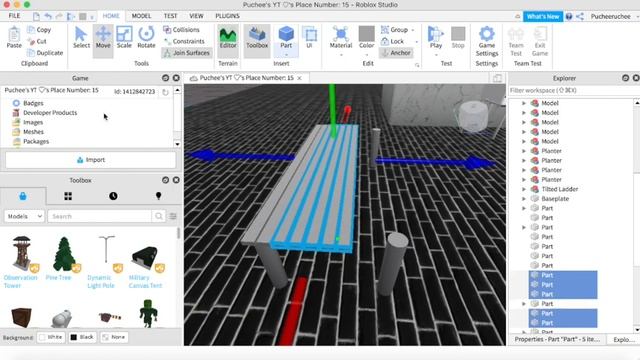Open the Color dropdown arrow
This screenshot has height=360, width=640.
tap(367, 55)
